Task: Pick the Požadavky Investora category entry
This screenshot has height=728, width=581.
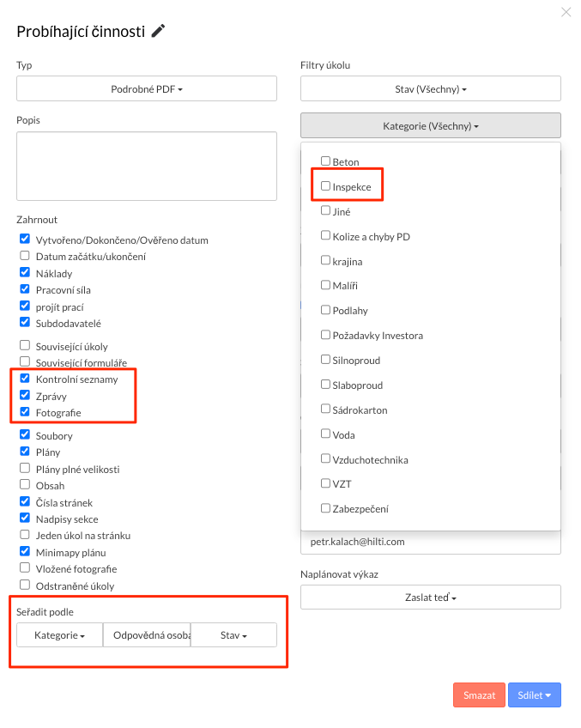Action: point(326,335)
